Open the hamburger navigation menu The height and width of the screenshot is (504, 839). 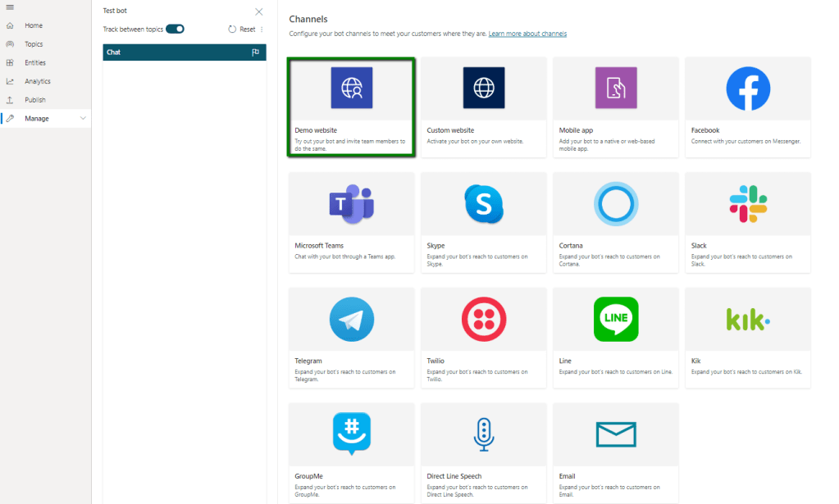tap(10, 7)
